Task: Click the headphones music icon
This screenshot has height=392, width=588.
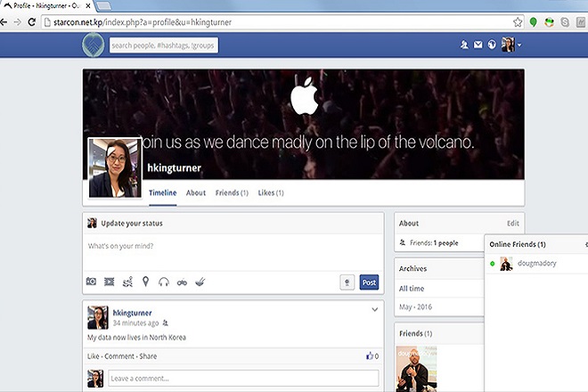Action: pos(164,282)
